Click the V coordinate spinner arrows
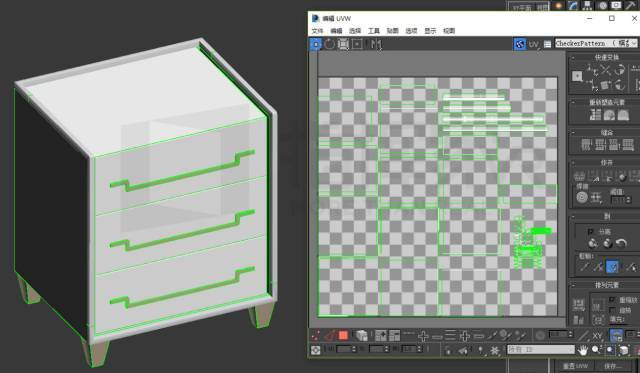Image resolution: width=640 pixels, height=373 pixels. [x=387, y=349]
